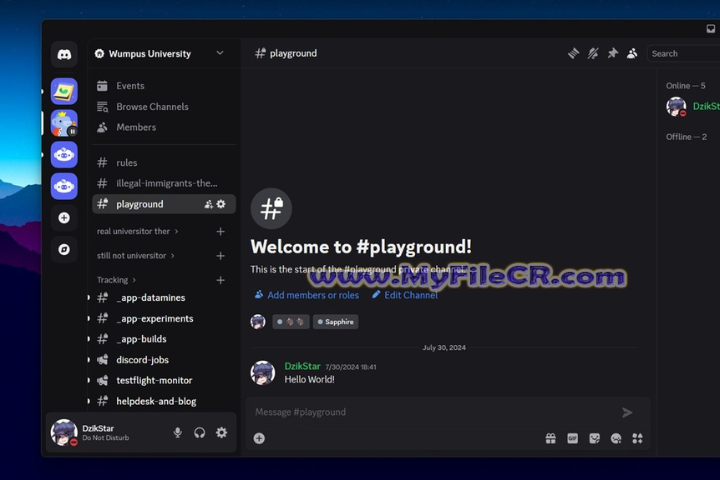Open testflight-monitor announcement channel
Screen dimensions: 720x480
pyautogui.click(x=164, y=380)
